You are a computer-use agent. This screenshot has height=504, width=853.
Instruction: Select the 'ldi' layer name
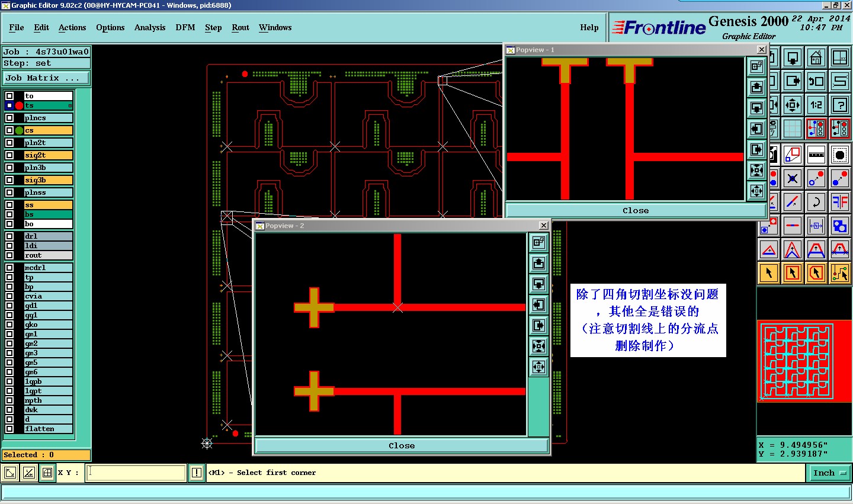click(48, 246)
